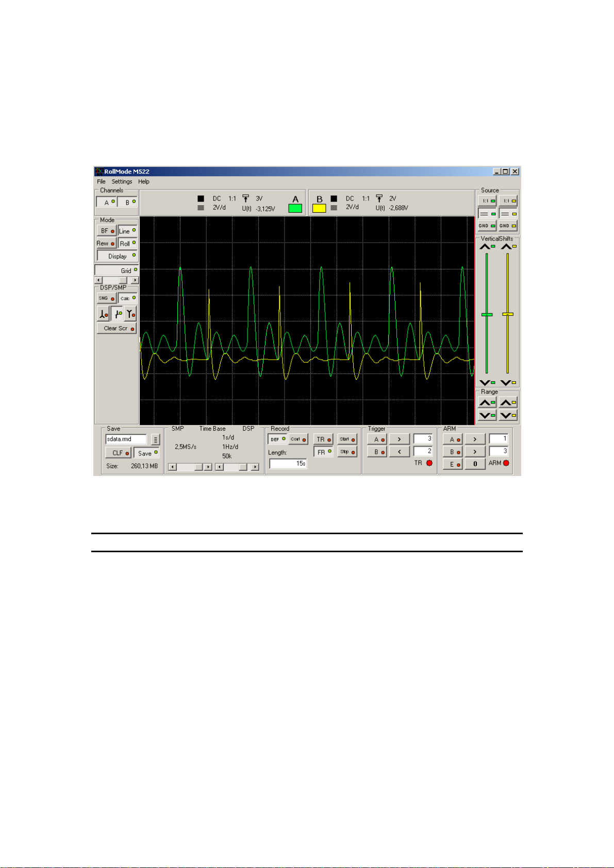Click the less-than button in Trigger panel
Image resolution: width=614 pixels, height=868 pixels.
pyautogui.click(x=399, y=452)
